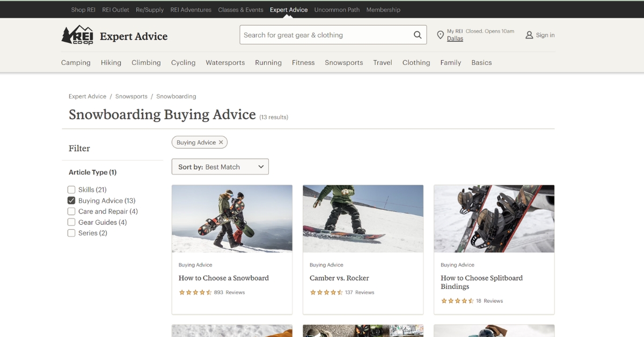Click the 18 Reviews text

(x=489, y=301)
